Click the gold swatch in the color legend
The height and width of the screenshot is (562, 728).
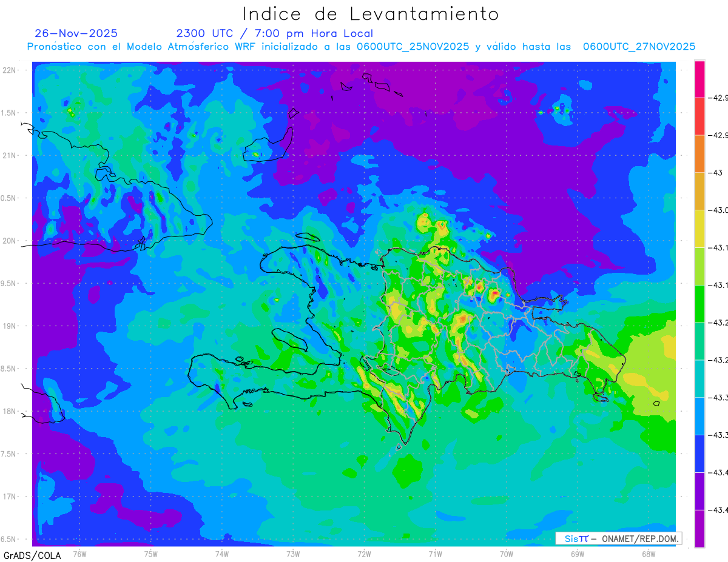(x=699, y=192)
